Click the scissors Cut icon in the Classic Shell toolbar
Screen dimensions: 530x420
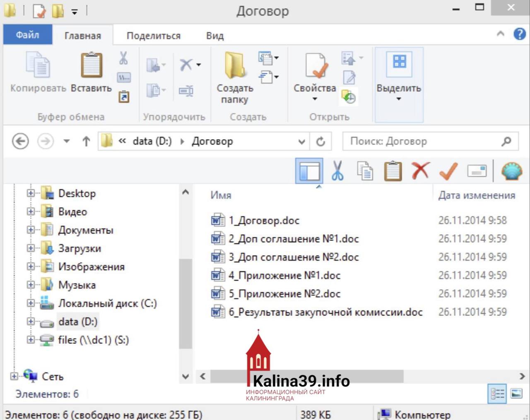point(337,170)
